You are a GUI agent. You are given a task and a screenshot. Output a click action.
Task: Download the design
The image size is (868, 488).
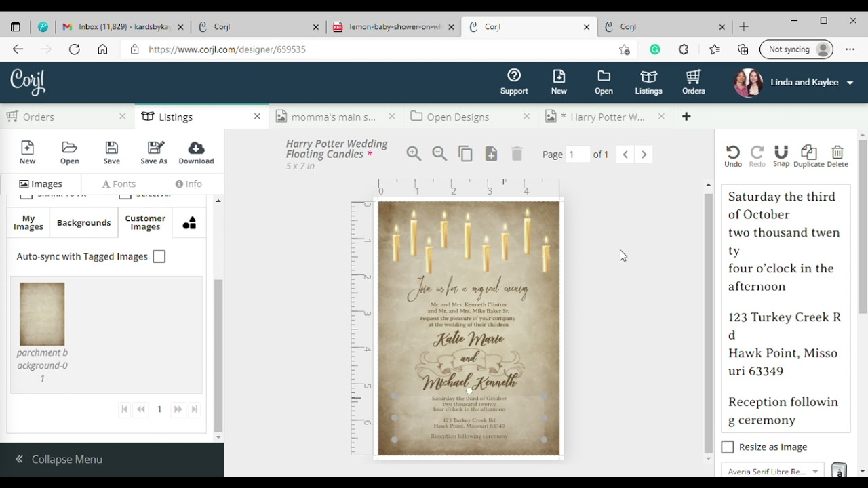coord(196,152)
